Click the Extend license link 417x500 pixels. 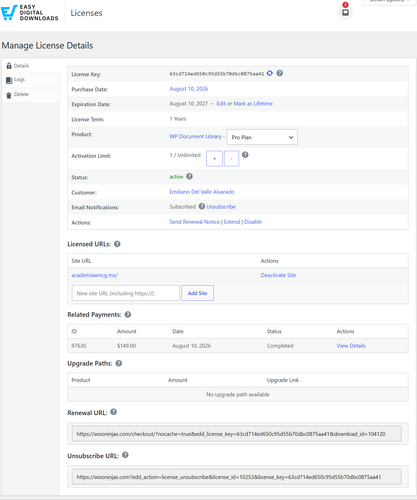click(x=232, y=222)
